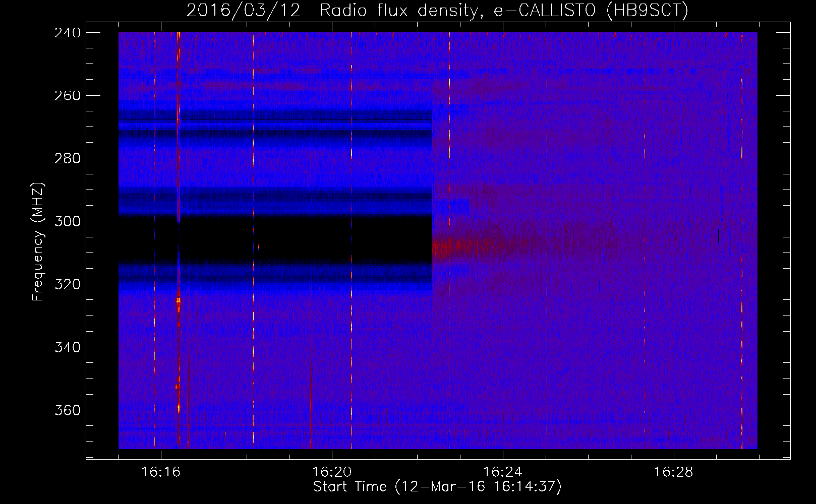The image size is (816, 504).
Task: Click the 'Start Time (12-Mar-16 16:14:37)' label
Action: tap(437, 487)
